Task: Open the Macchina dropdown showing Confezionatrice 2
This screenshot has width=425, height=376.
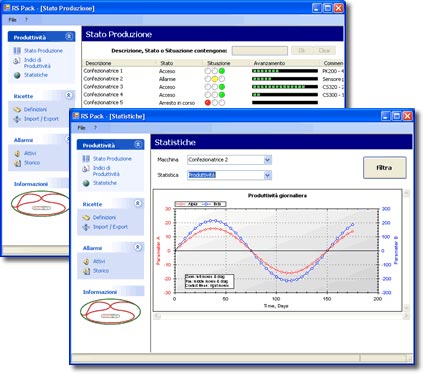Action: [x=229, y=160]
